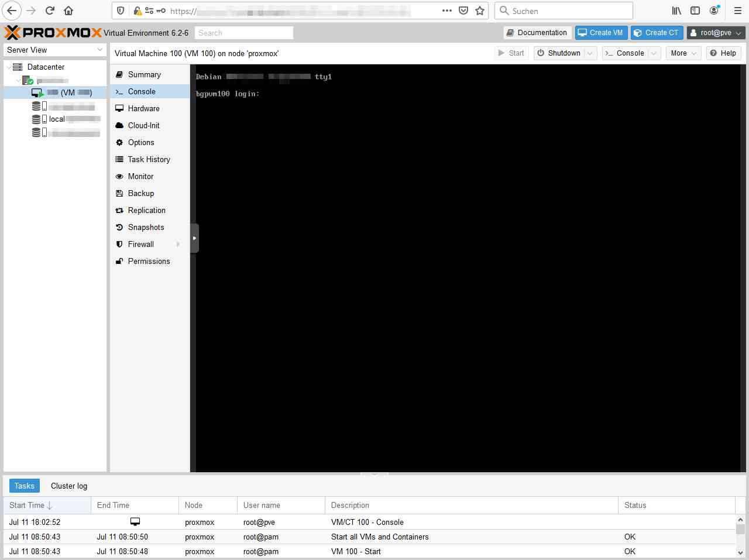The width and height of the screenshot is (749, 560).
Task: Open the Firefox account icon
Action: click(x=714, y=11)
